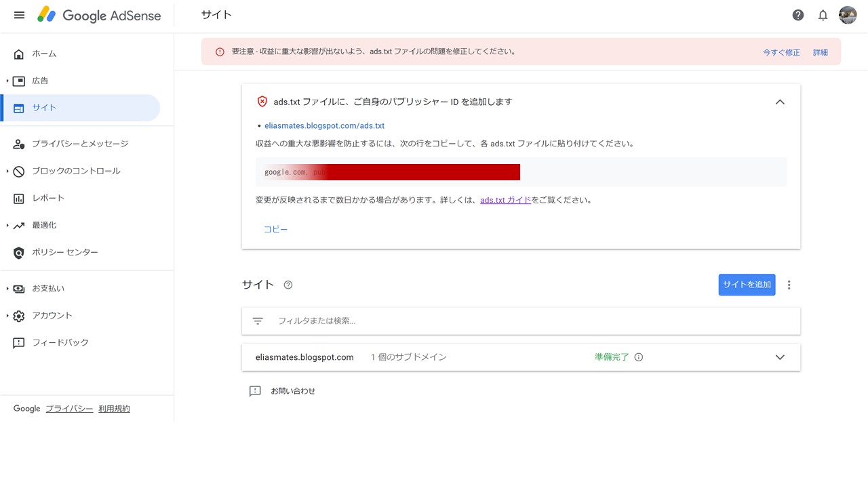Click 1 個のサブドメイン text
Image resolution: width=868 pixels, height=488 pixels.
(409, 357)
